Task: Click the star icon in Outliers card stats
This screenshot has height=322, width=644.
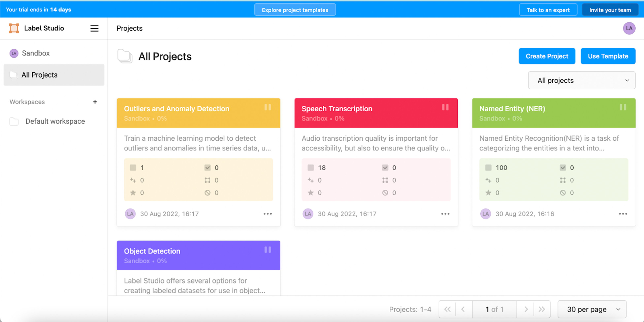Action: pos(133,193)
